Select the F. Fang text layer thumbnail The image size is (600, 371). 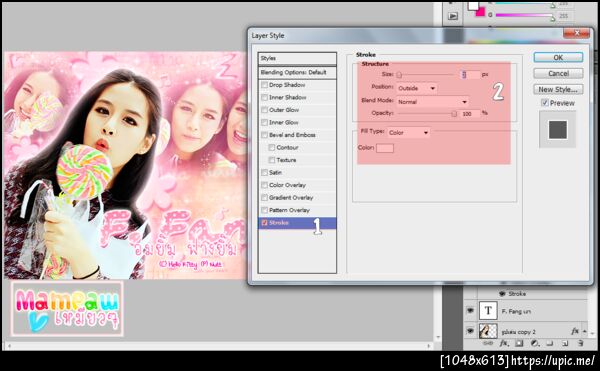click(488, 311)
